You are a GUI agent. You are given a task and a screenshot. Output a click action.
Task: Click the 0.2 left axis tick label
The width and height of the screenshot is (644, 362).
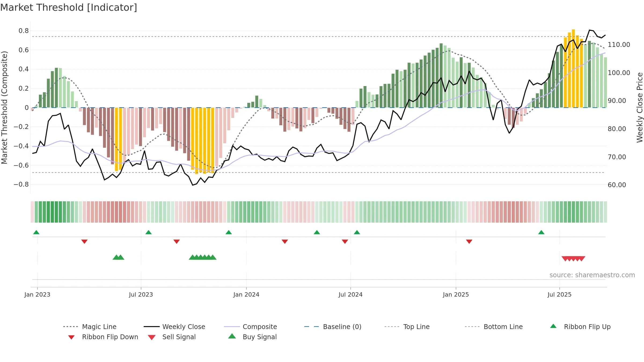tap(24, 88)
